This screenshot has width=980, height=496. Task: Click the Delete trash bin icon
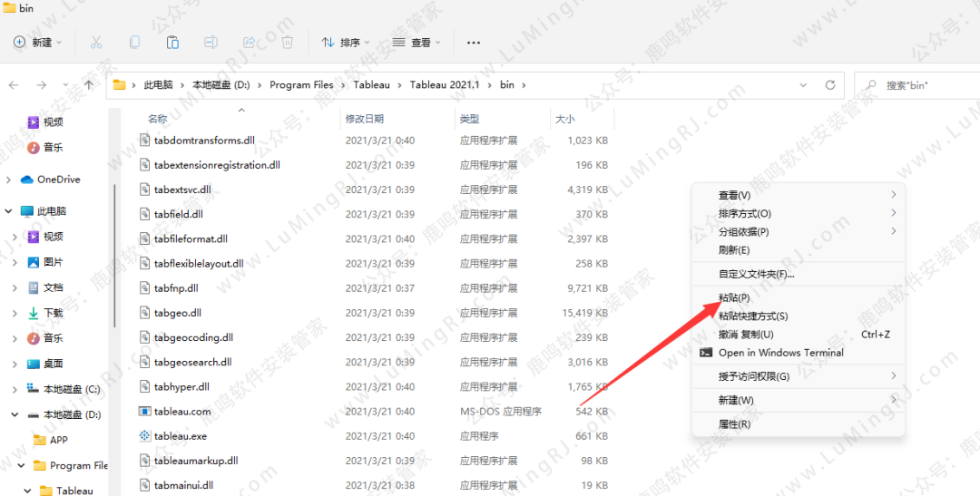pos(288,43)
